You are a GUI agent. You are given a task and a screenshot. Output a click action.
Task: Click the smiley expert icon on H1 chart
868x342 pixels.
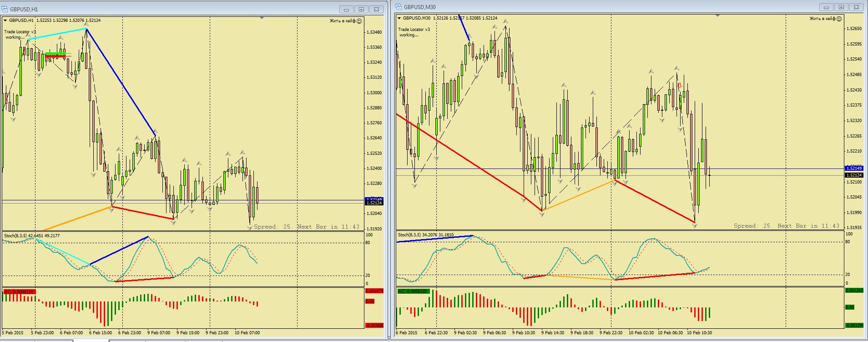(359, 21)
